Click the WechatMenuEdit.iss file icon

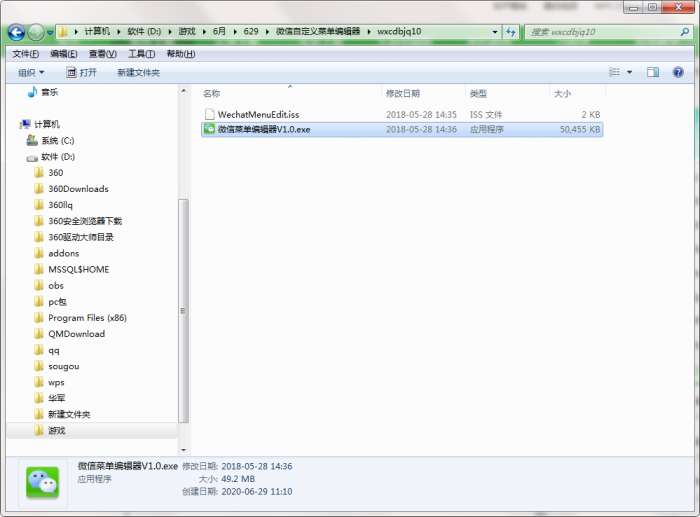point(209,114)
